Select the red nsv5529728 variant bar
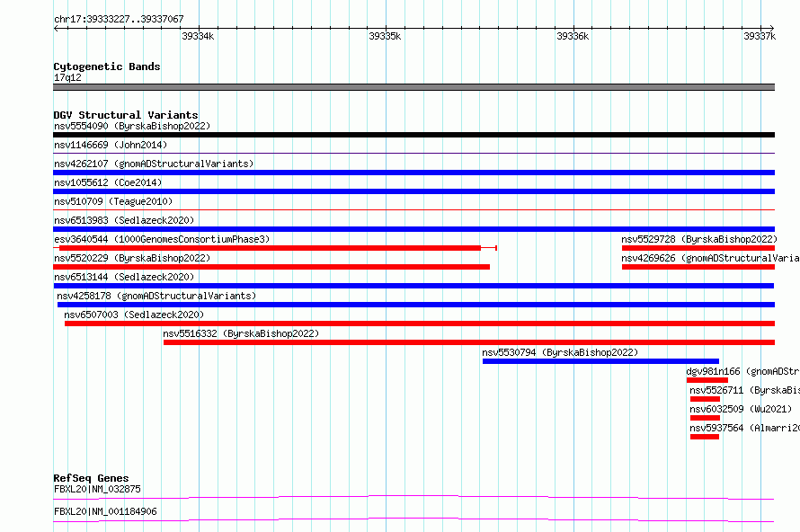 click(x=698, y=248)
